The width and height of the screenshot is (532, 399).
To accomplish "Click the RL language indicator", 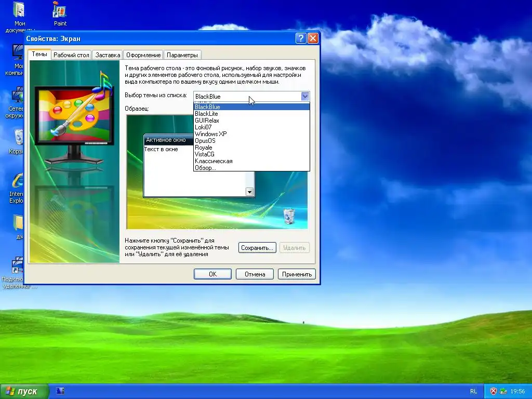I will [474, 391].
